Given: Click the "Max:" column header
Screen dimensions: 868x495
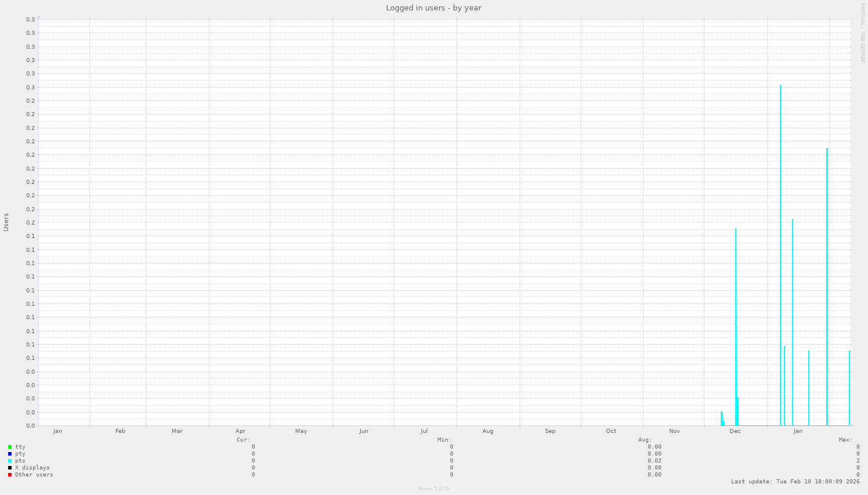Looking at the screenshot, I should click(845, 440).
